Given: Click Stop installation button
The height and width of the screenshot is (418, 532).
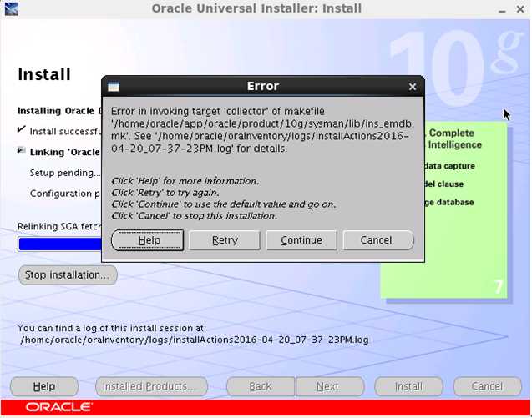Looking at the screenshot, I should click(68, 275).
